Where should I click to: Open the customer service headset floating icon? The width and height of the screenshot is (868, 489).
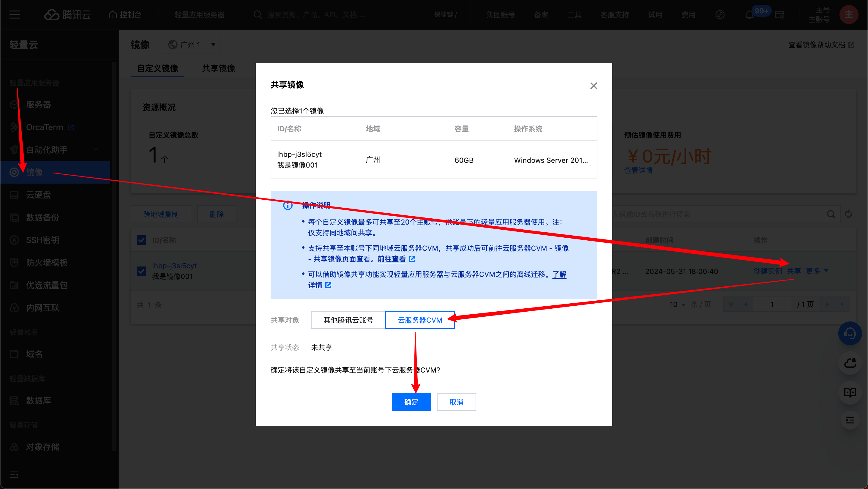tap(850, 333)
